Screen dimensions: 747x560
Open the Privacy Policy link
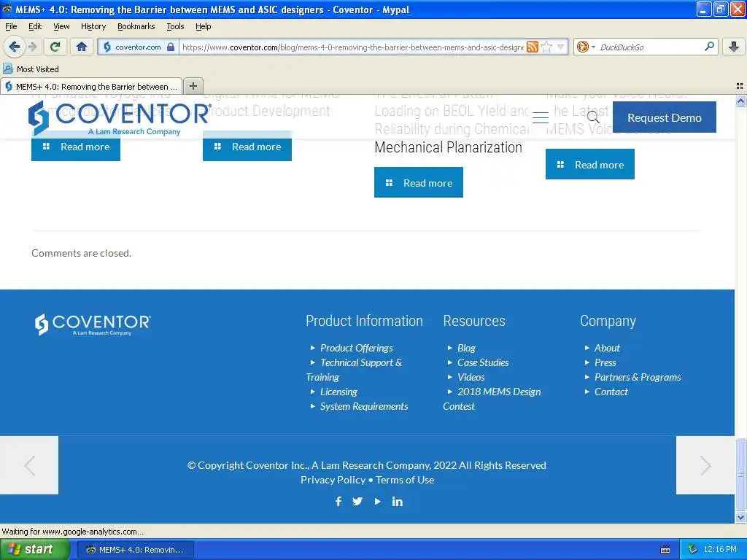pyautogui.click(x=333, y=480)
